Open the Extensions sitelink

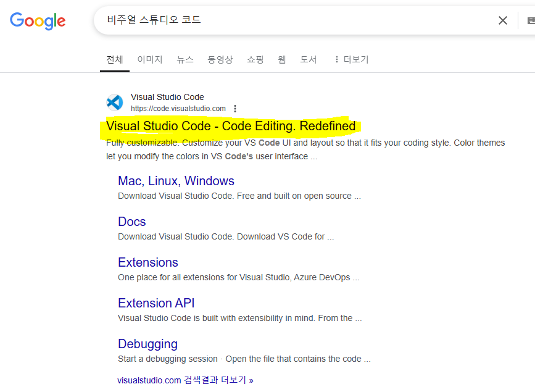point(147,262)
